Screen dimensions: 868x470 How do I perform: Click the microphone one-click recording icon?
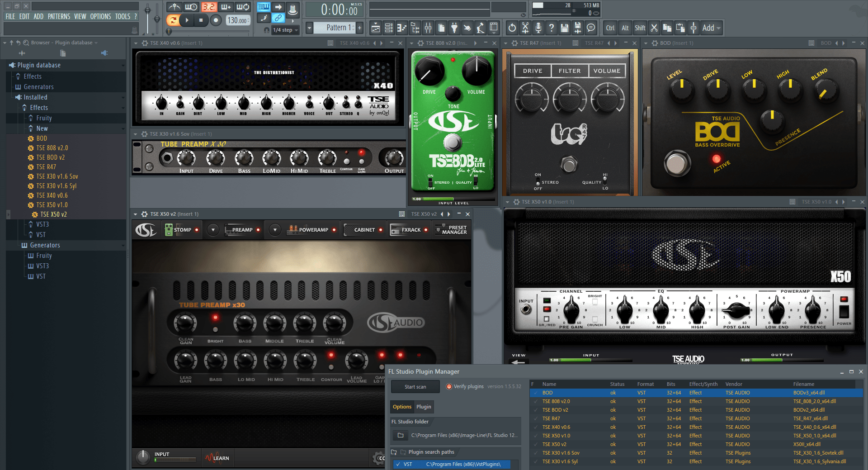538,28
